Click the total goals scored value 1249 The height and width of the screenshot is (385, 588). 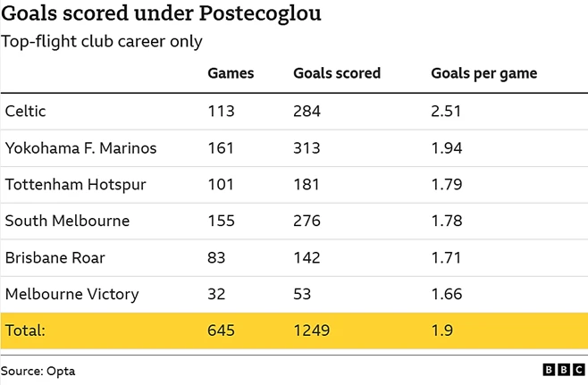311,331
